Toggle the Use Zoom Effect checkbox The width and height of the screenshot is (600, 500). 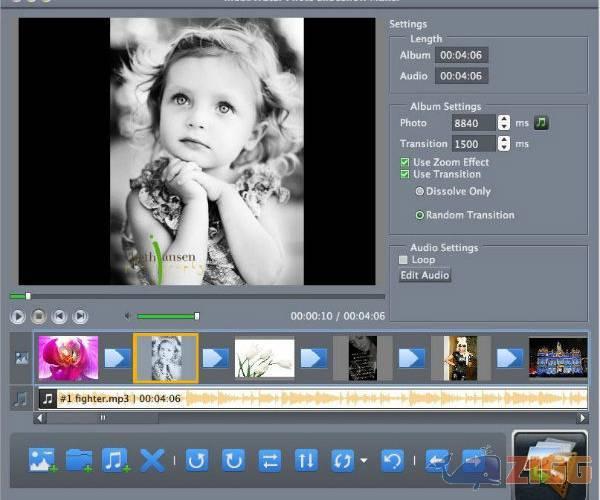pyautogui.click(x=404, y=162)
